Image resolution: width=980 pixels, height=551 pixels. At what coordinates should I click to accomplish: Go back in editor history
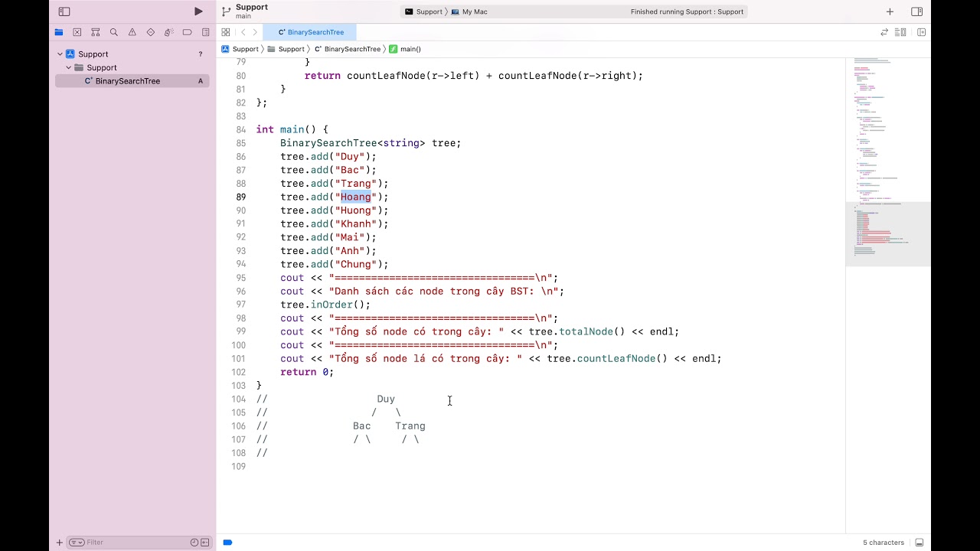click(x=243, y=32)
